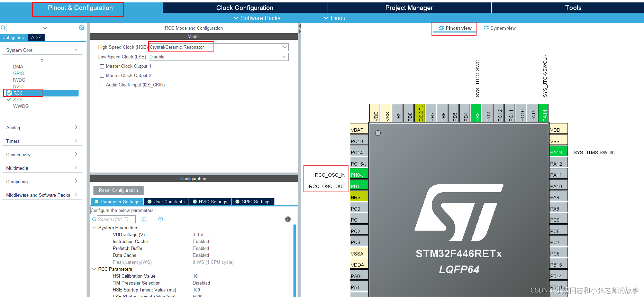Open the Pinout dropdown menu
The width and height of the screenshot is (644, 297).
click(335, 18)
